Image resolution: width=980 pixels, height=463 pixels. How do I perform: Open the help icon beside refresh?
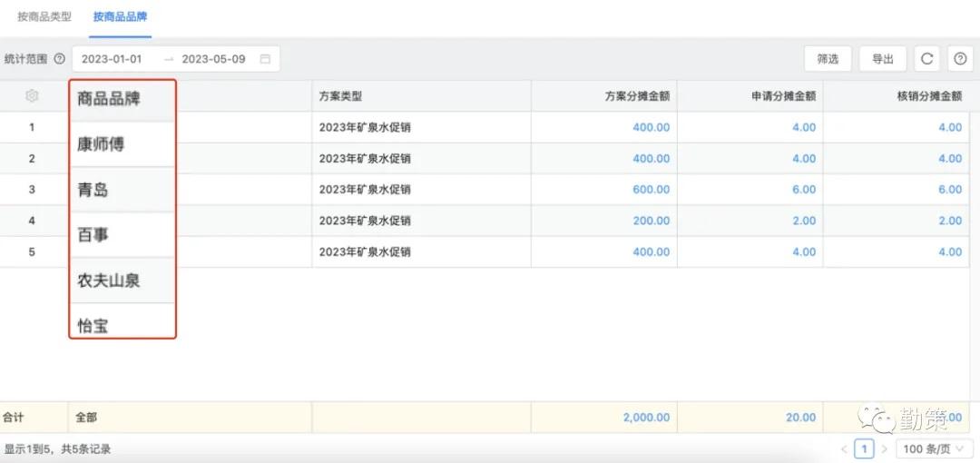pos(961,59)
